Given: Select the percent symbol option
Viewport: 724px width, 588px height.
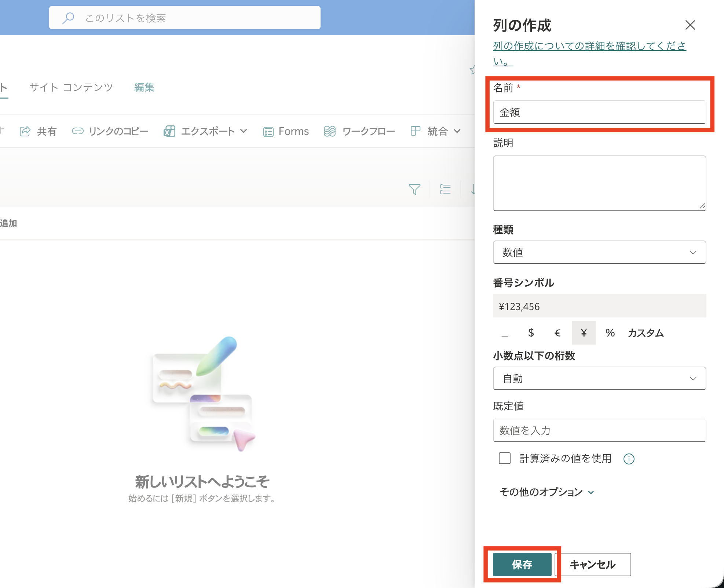Looking at the screenshot, I should [610, 333].
